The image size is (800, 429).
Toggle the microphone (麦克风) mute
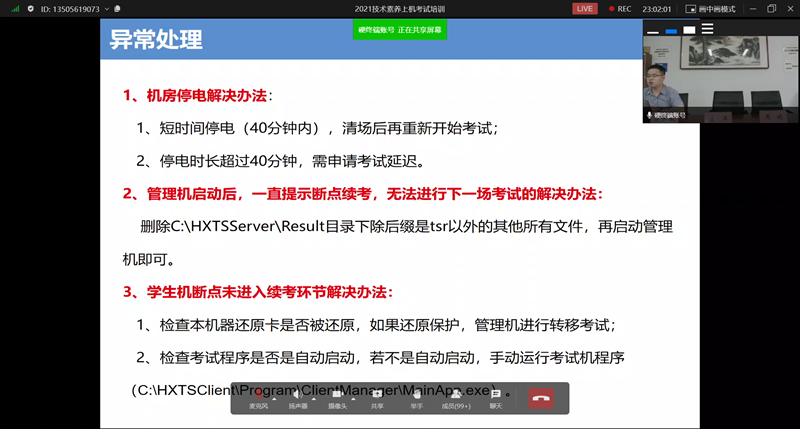coord(258,396)
